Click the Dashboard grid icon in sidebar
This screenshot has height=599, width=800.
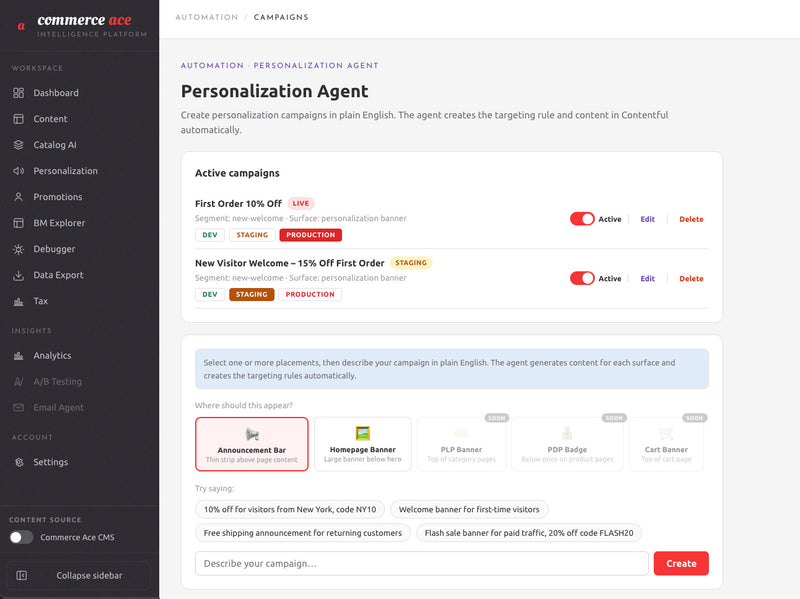click(x=18, y=93)
